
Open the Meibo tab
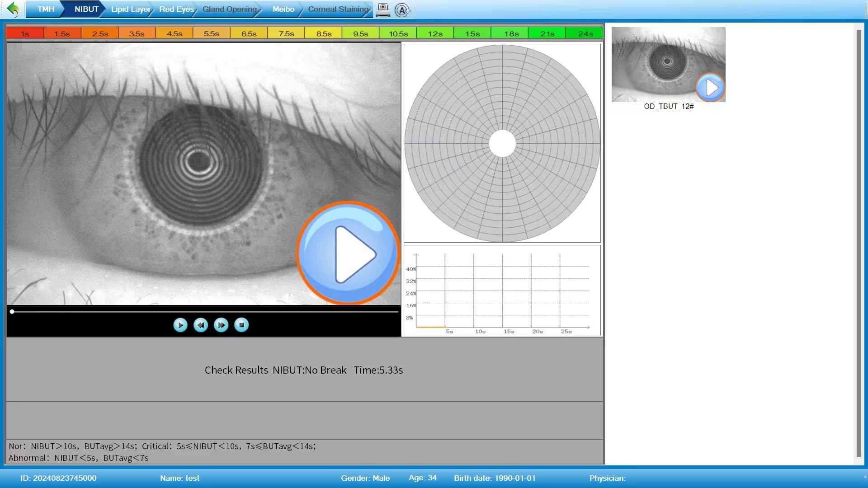point(283,9)
